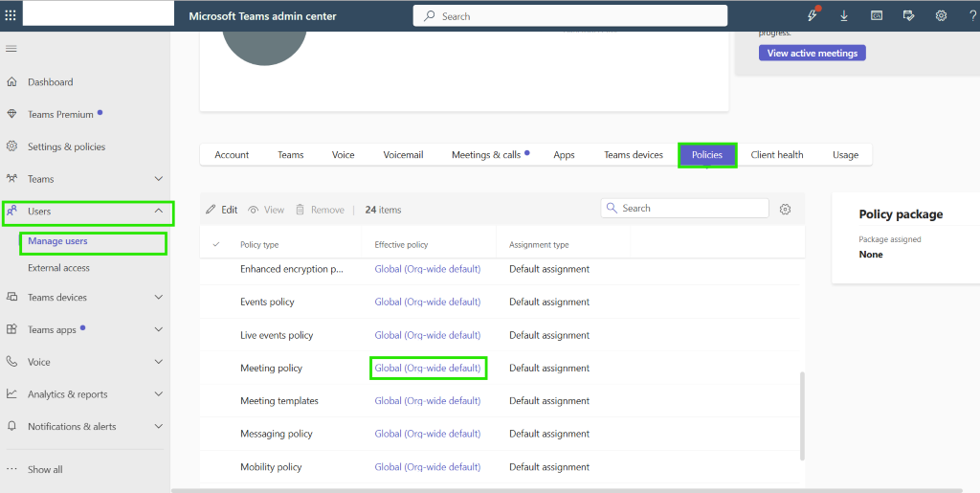Click the policy table vertical scrollbar

point(803,416)
